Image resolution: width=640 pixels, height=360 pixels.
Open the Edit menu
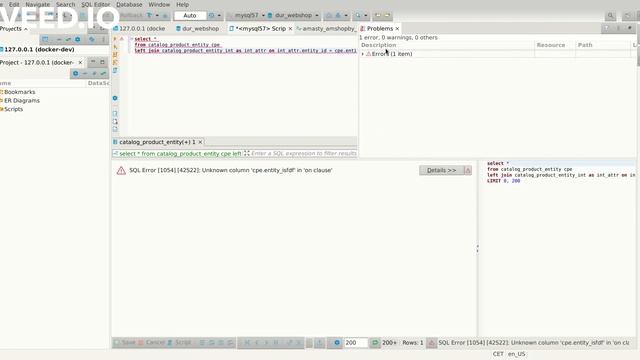click(14, 4)
